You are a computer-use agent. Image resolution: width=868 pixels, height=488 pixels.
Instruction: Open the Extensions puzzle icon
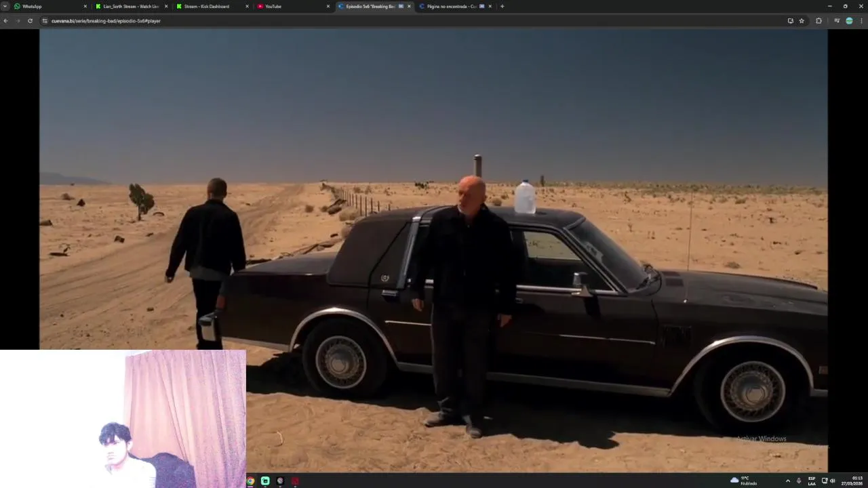tap(818, 21)
